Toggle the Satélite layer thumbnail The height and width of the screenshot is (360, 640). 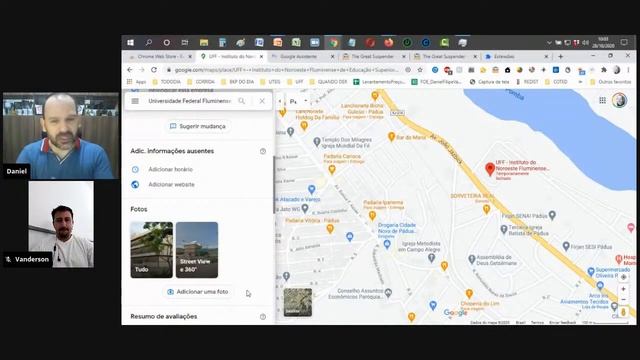coord(298,302)
